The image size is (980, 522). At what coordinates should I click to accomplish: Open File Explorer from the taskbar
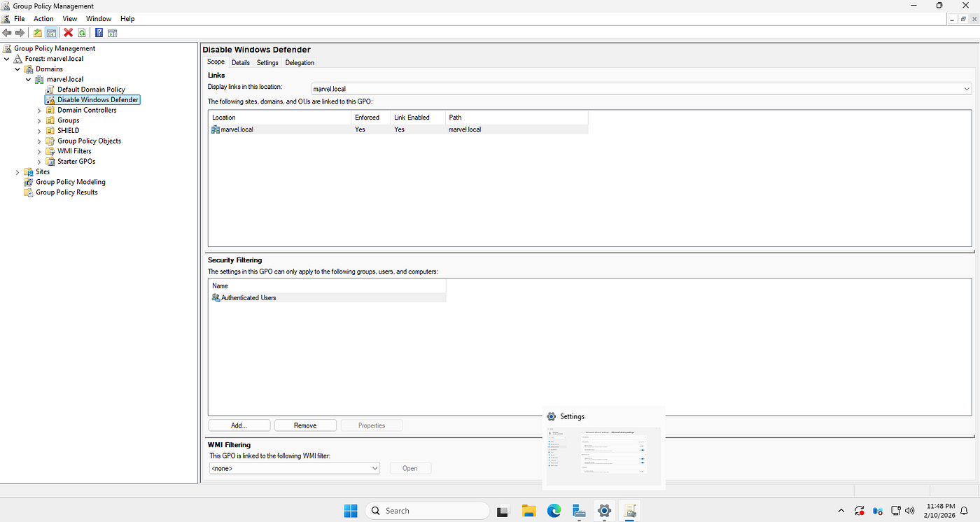(528, 511)
